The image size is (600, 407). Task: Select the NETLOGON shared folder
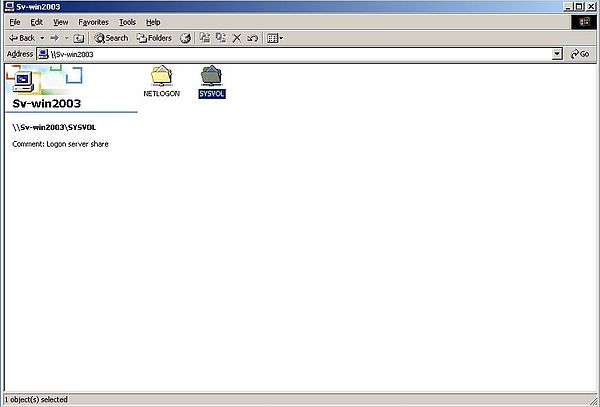click(161, 81)
